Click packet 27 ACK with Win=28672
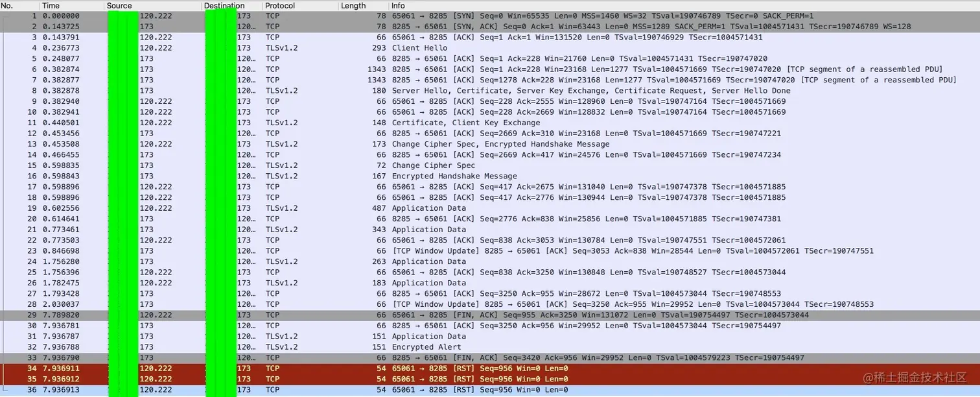The width and height of the screenshot is (980, 397). pyautogui.click(x=490, y=293)
